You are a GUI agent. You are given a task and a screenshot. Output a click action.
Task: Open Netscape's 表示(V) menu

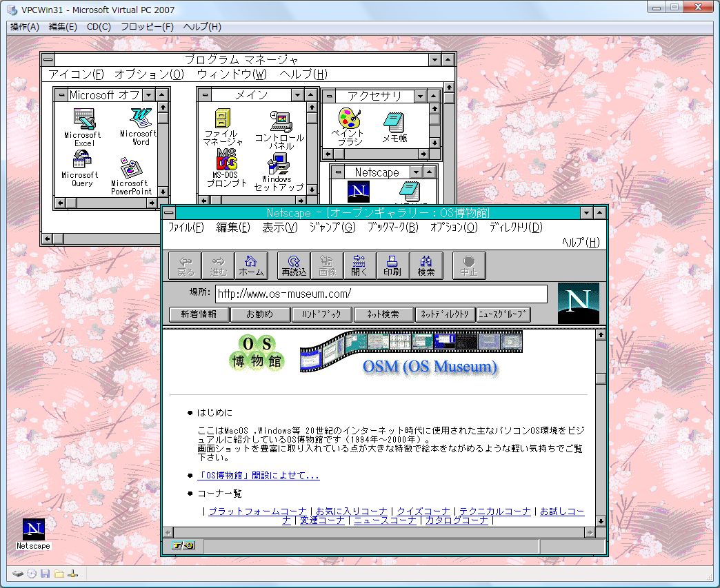(x=279, y=227)
